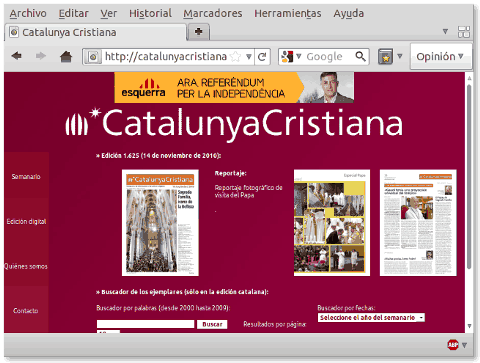Open a new tab with the plus button

[x=198, y=32]
